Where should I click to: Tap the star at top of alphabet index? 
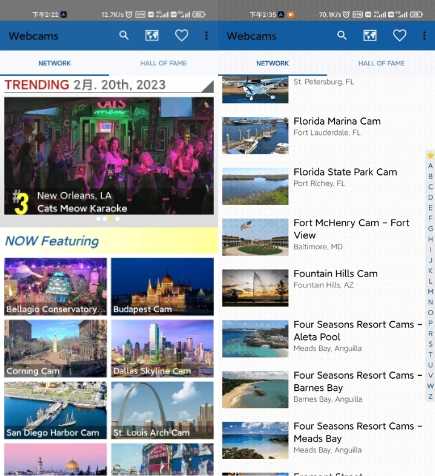coord(430,155)
